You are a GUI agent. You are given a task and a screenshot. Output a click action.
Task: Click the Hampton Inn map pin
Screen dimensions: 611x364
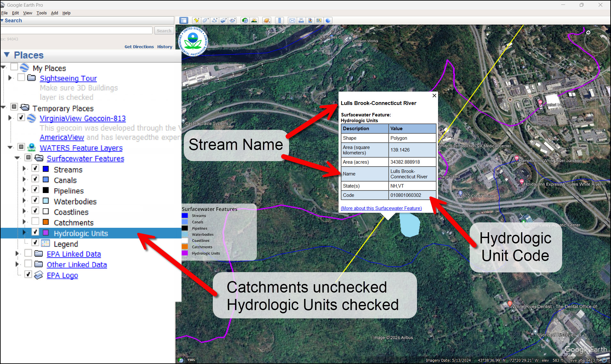coord(517,158)
